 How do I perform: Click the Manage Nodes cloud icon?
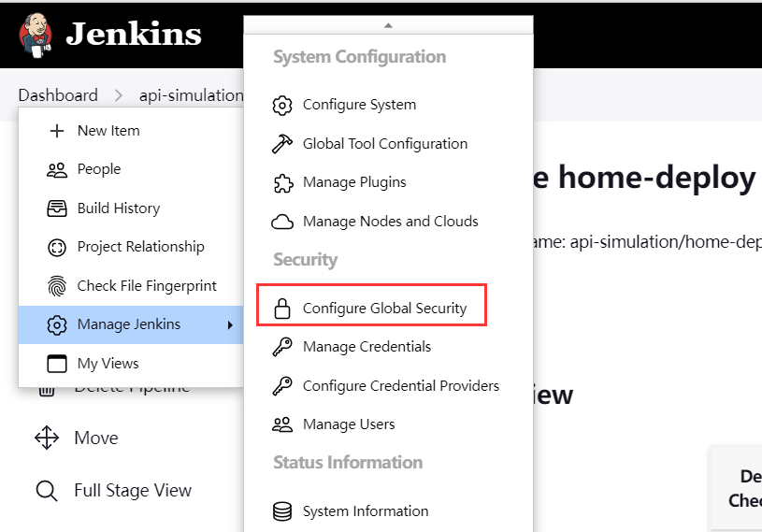282,222
